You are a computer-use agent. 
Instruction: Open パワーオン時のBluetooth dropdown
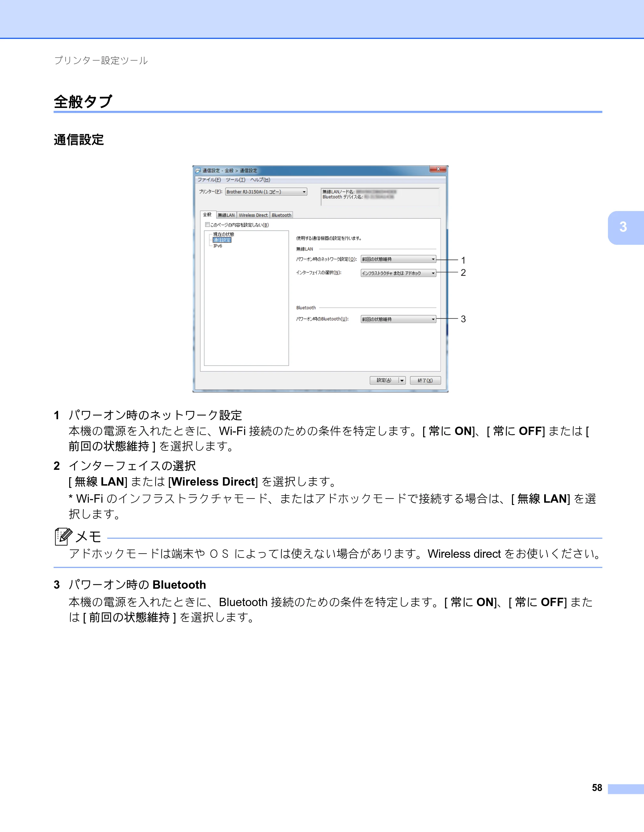[398, 319]
